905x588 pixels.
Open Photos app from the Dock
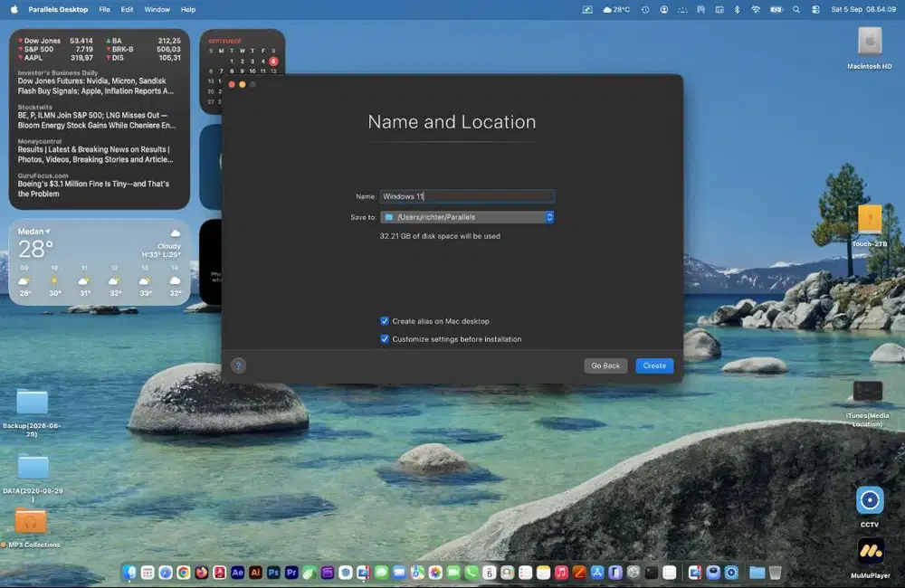point(435,573)
